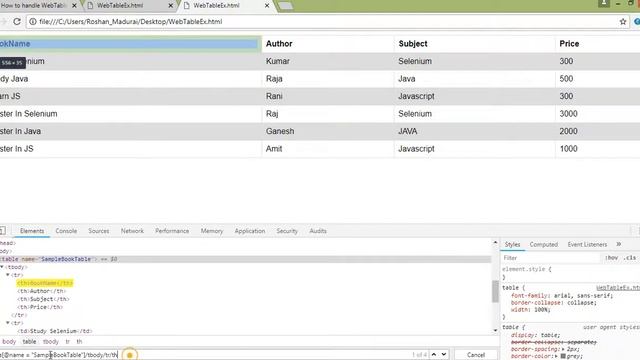Click the 'tr' breadcrumb item
Viewport: 640px width, 360px height.
point(68,342)
